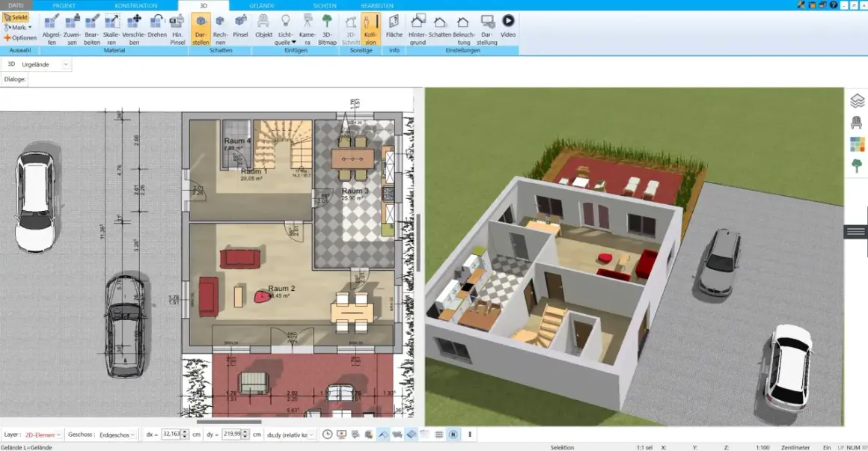Image resolution: width=868 pixels, height=451 pixels.
Task: Pick the Drehen material tool
Action: (156, 27)
